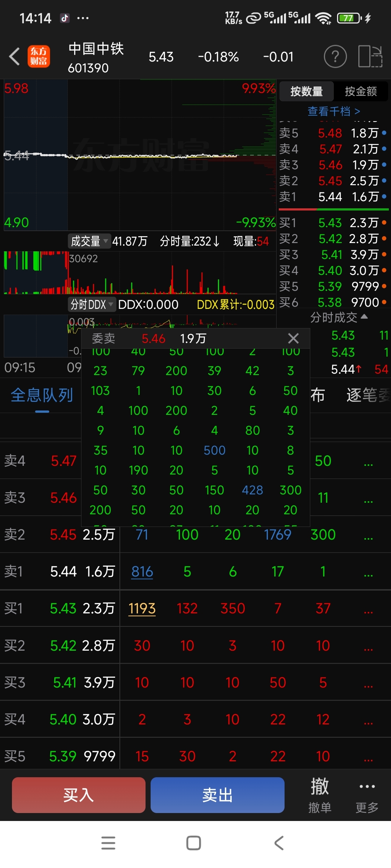Tap the blue 卖出 sell button
This screenshot has height=868, width=391.
coord(217,795)
